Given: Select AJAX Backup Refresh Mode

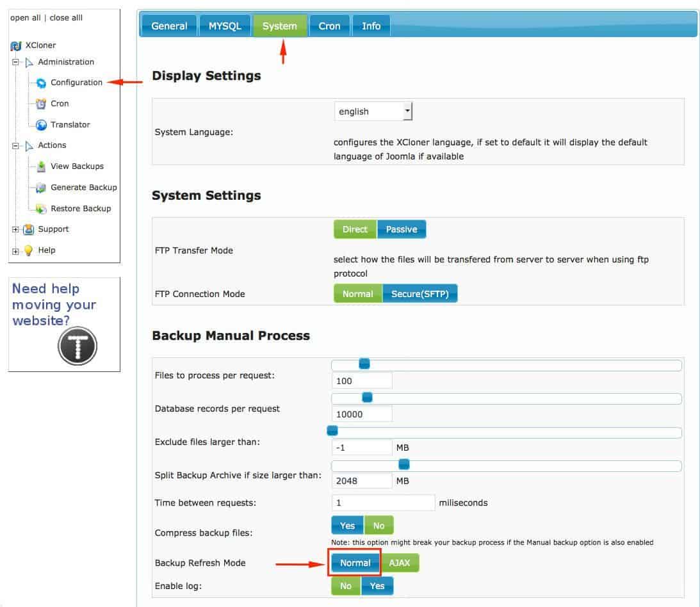Looking at the screenshot, I should coord(399,563).
